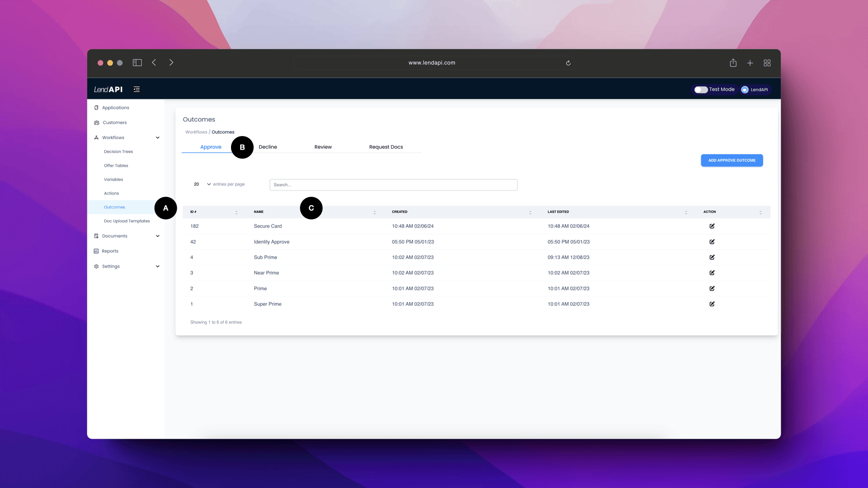Toggle the Test Mode switch
This screenshot has height=488, width=868.
[x=700, y=89]
